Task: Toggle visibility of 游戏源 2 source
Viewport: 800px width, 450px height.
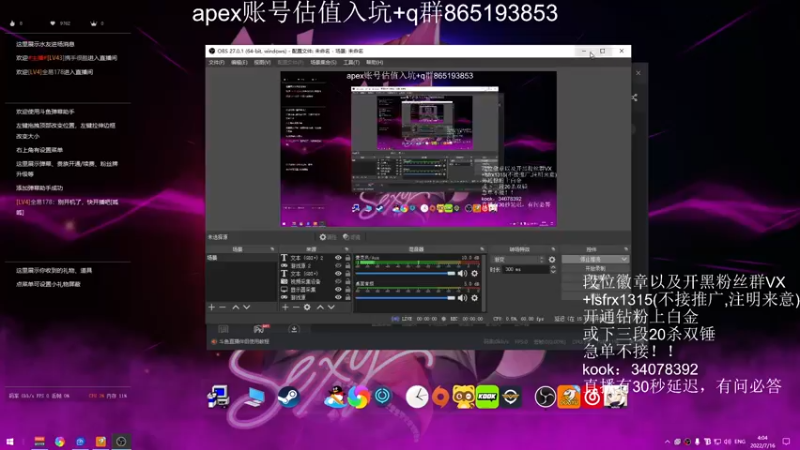Action: 338,266
